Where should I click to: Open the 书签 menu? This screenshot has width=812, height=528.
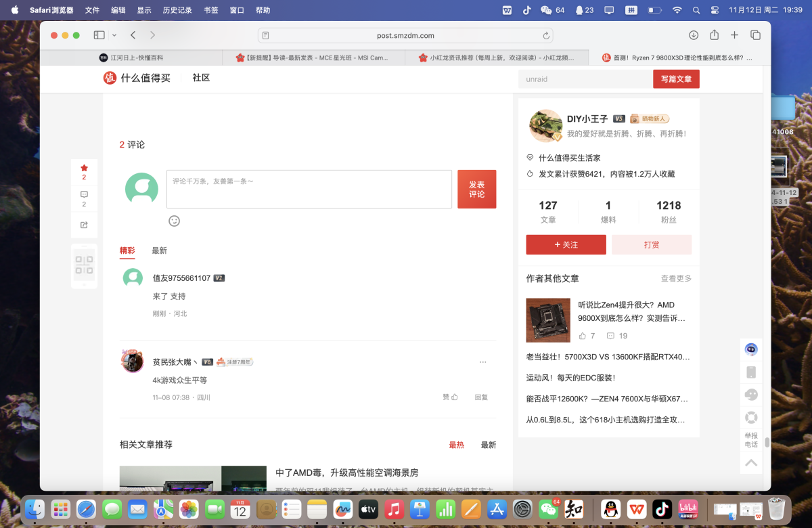tap(211, 10)
